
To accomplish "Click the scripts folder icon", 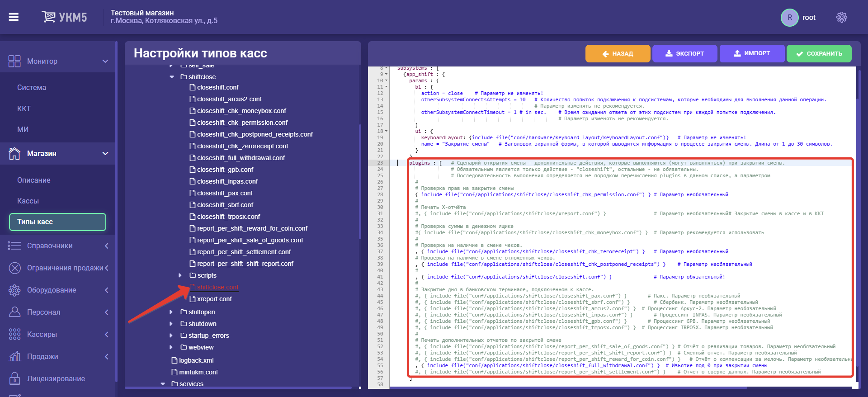I will coord(193,275).
